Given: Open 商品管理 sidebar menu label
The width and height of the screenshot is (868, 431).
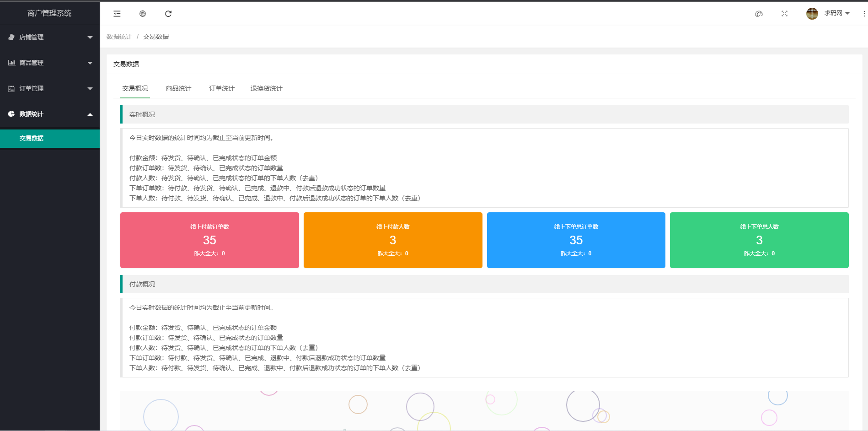Looking at the screenshot, I should [x=32, y=63].
